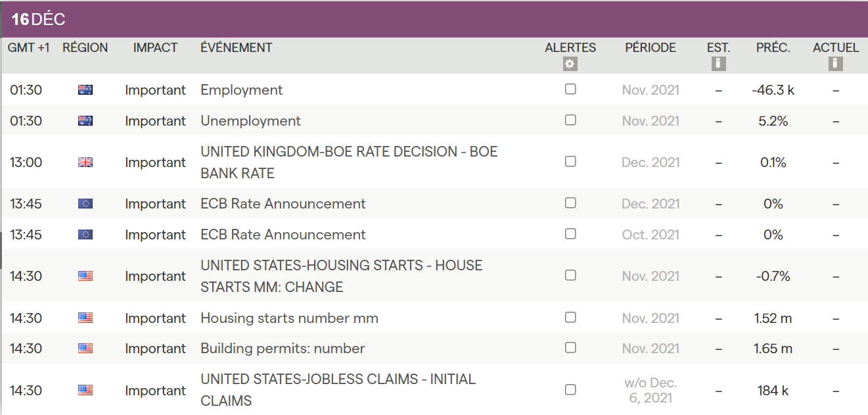Click EU flag for Dec. 2021 ECB row

click(85, 204)
